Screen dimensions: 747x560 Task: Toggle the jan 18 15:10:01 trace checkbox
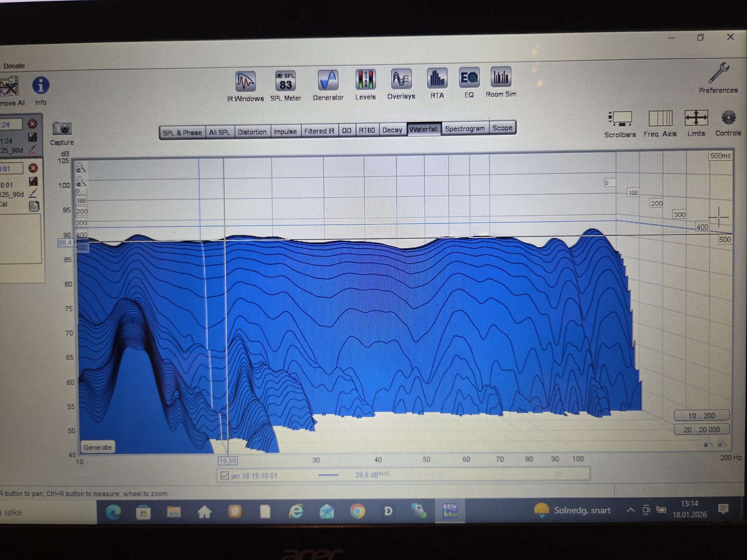[x=225, y=475]
